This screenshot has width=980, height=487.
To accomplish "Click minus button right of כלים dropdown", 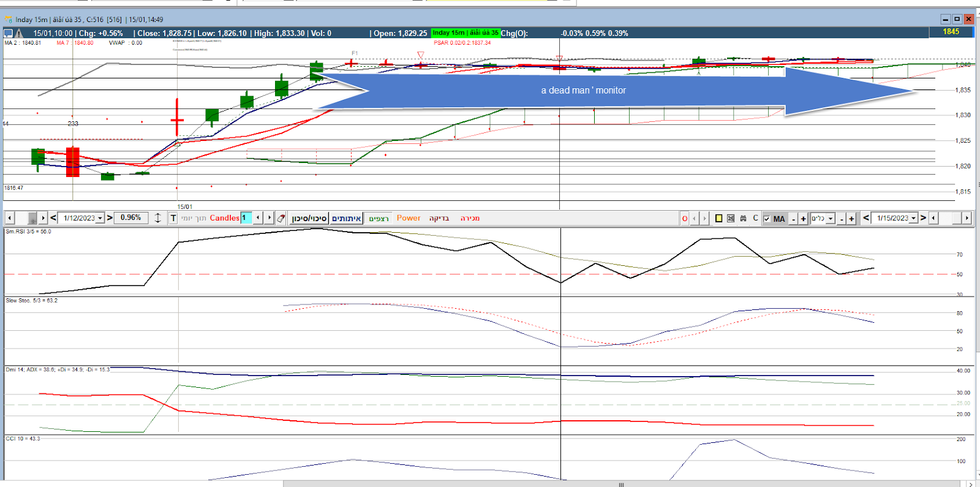I will click(842, 219).
